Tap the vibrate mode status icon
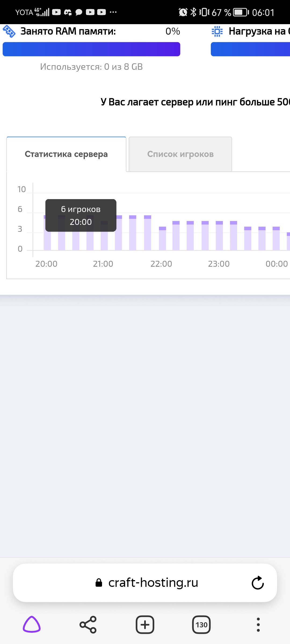Image resolution: width=290 pixels, height=644 pixels. pos(204,12)
